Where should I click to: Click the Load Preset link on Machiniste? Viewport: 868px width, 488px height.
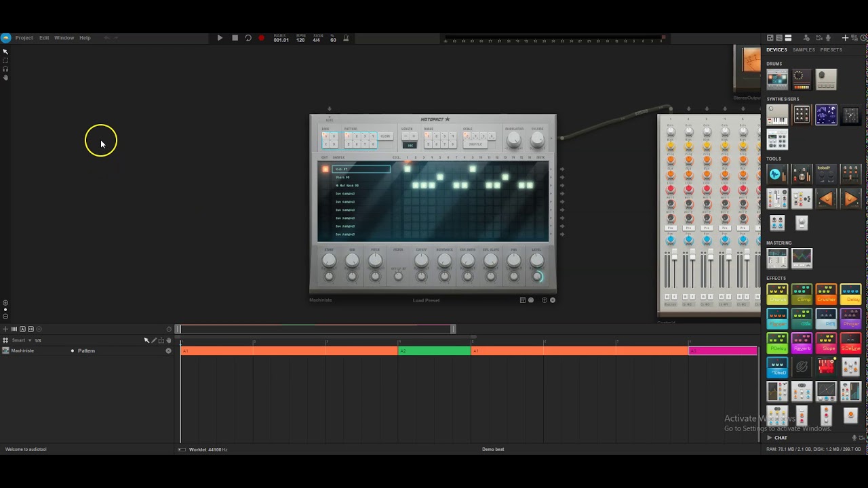(427, 300)
